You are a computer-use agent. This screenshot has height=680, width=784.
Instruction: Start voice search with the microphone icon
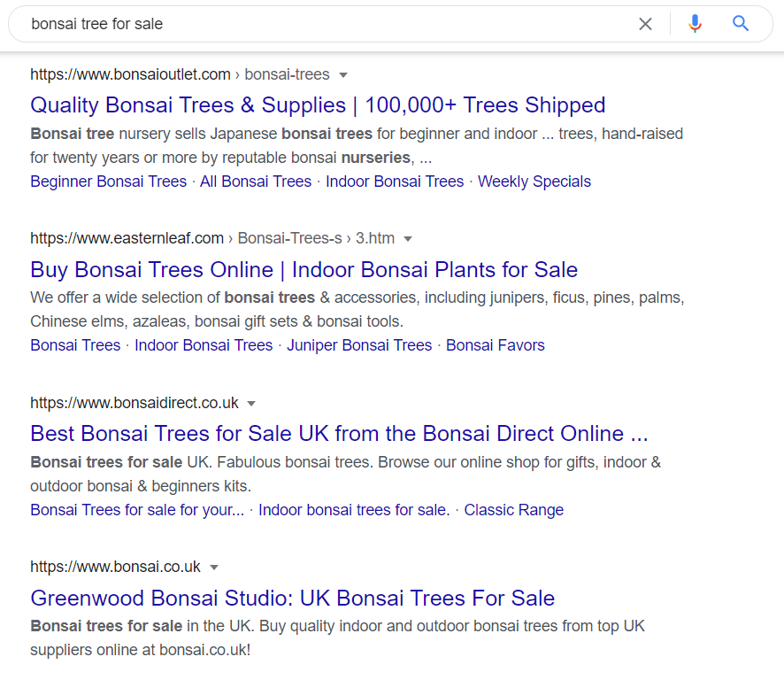pos(695,24)
